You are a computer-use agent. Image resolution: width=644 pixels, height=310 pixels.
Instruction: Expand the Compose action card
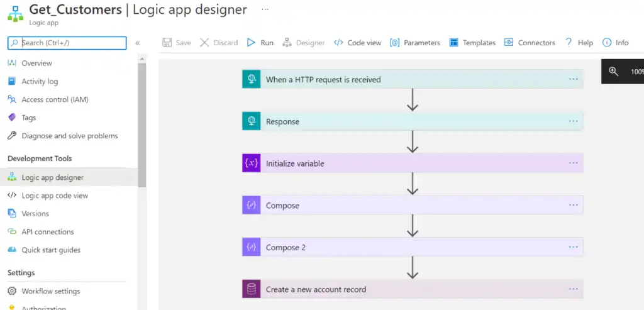coord(413,205)
